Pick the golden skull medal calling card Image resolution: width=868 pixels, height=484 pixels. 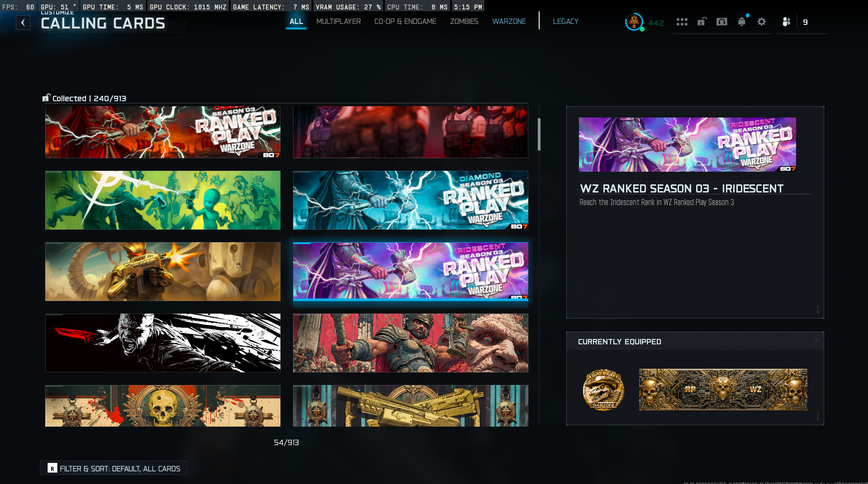[x=163, y=406]
